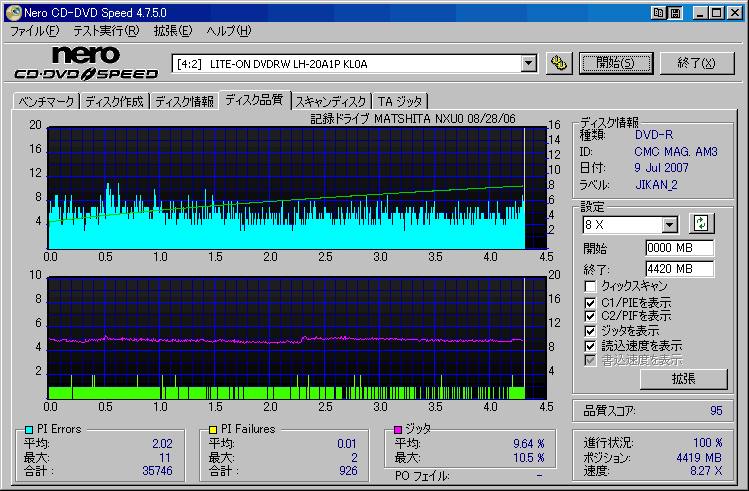Open the テスト実行(R) menu

(x=106, y=32)
